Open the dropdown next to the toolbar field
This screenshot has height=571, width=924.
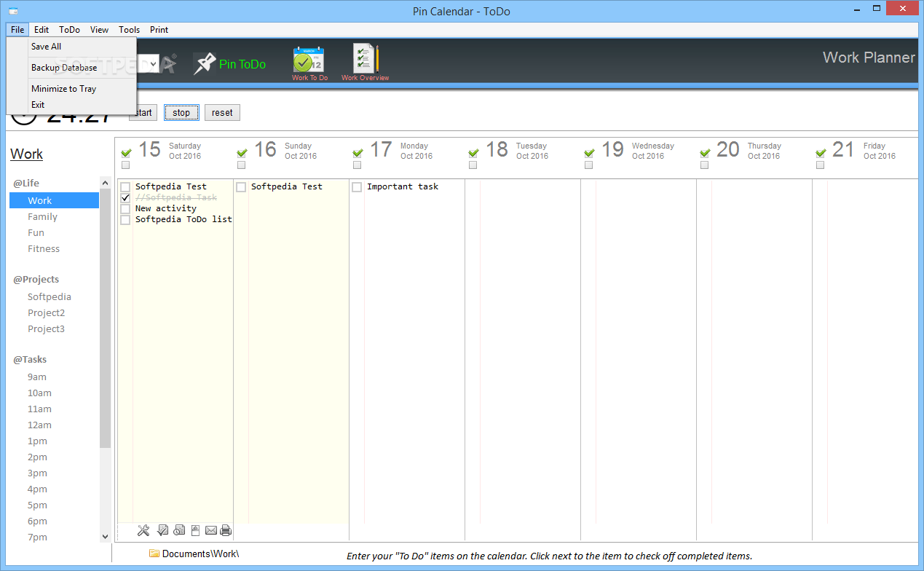click(x=151, y=63)
